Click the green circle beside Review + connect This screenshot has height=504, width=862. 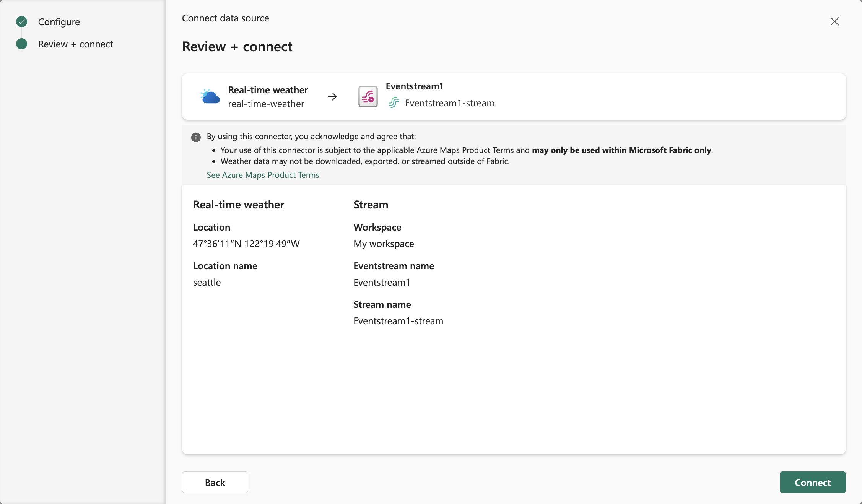pos(22,44)
